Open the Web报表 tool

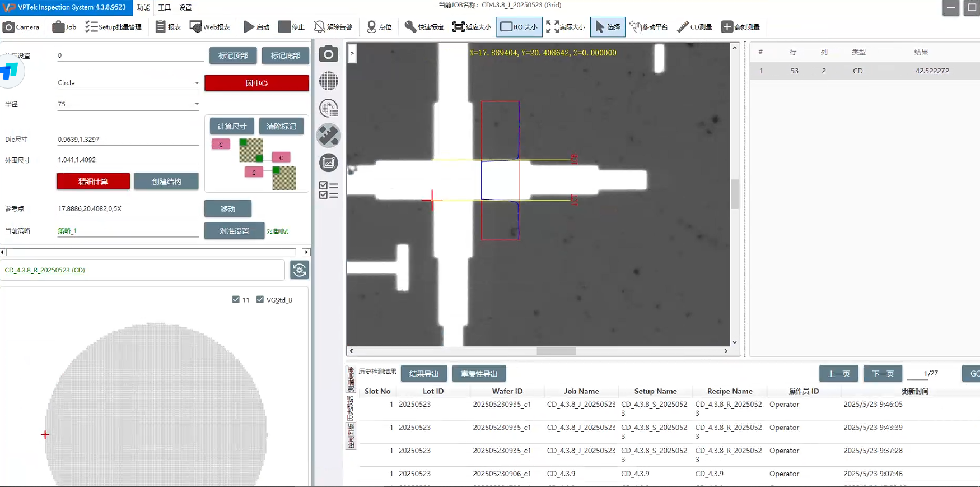(210, 27)
